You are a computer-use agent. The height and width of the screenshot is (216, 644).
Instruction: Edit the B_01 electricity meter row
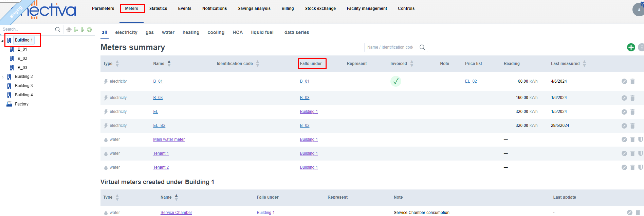click(x=624, y=81)
